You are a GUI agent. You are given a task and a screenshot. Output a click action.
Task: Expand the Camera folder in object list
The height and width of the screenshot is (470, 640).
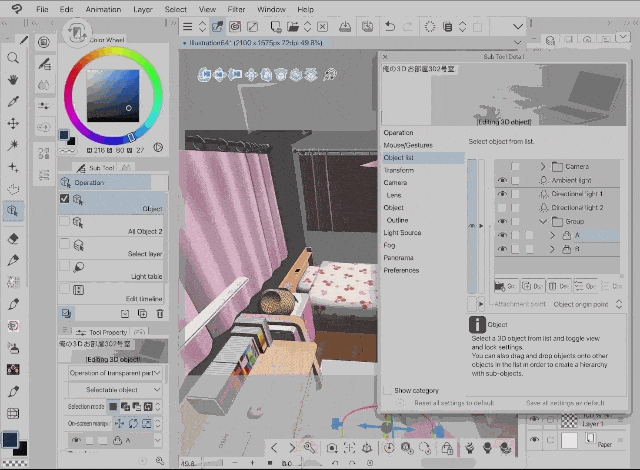coord(542,166)
